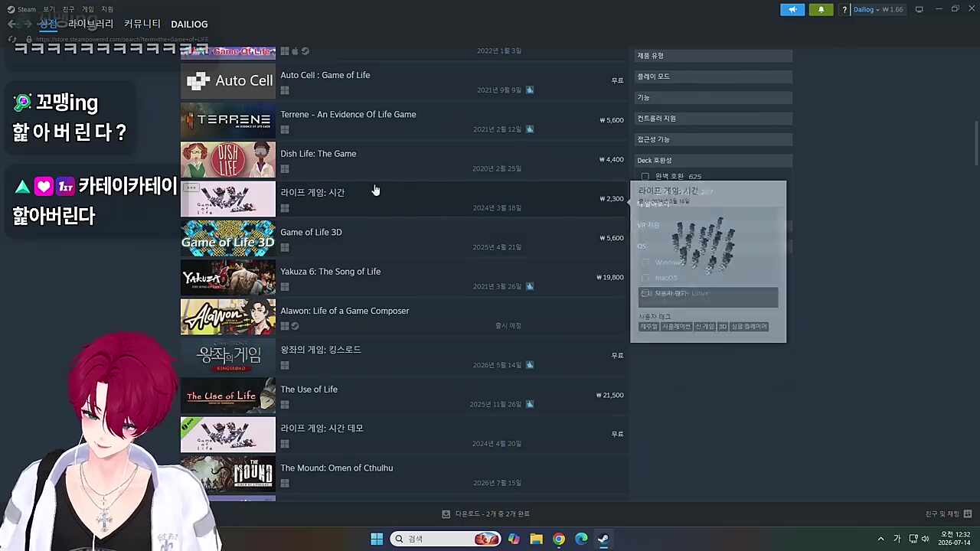Open the green notifications bell
Screen dimensions: 980x551
821,9
